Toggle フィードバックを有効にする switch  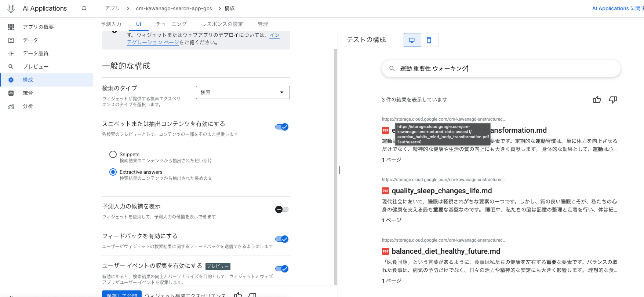[x=282, y=239]
